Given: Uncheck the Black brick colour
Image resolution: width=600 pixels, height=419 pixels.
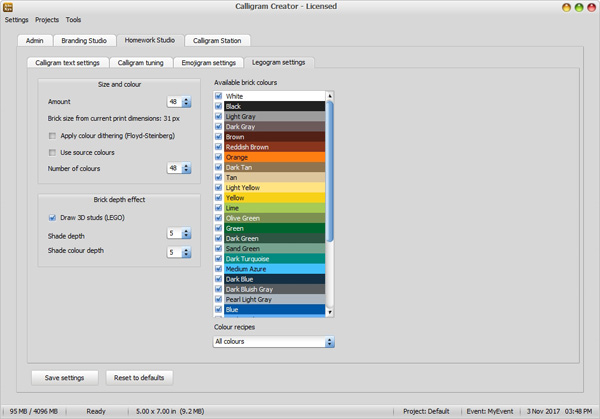Looking at the screenshot, I should [218, 106].
